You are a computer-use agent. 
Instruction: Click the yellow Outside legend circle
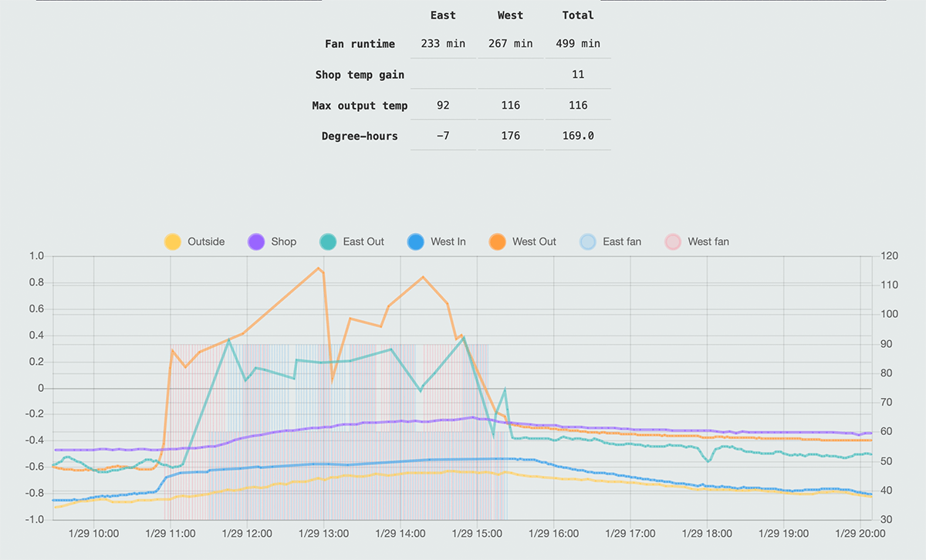tap(174, 241)
